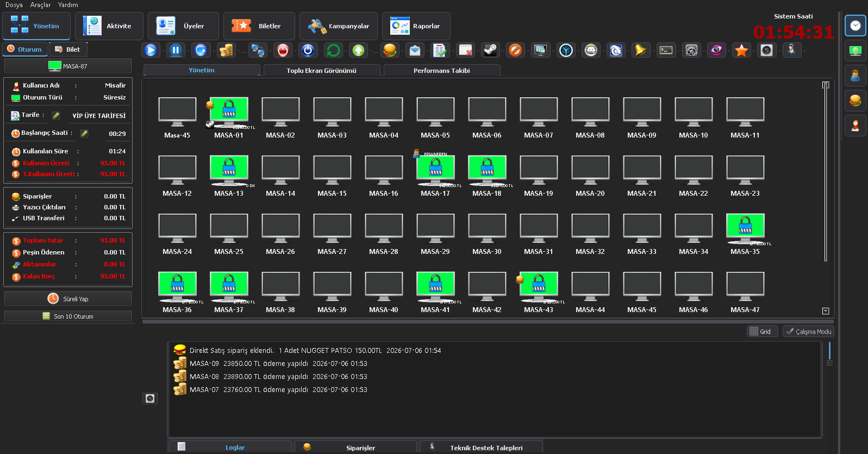Viewport: 868px width, 454px height.
Task: Edit the Tarife pencil icon
Action: (x=56, y=115)
